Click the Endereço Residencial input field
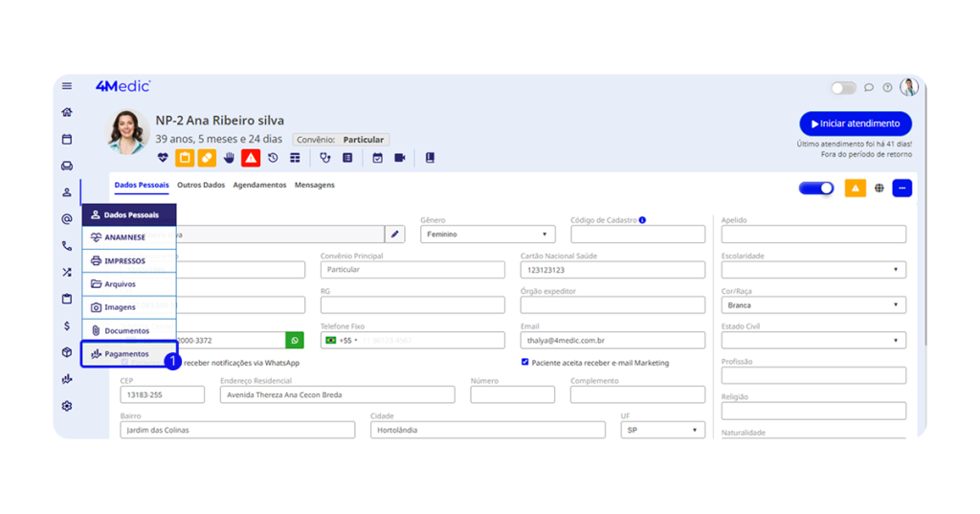Viewport: 980px width, 514px height. click(x=337, y=395)
